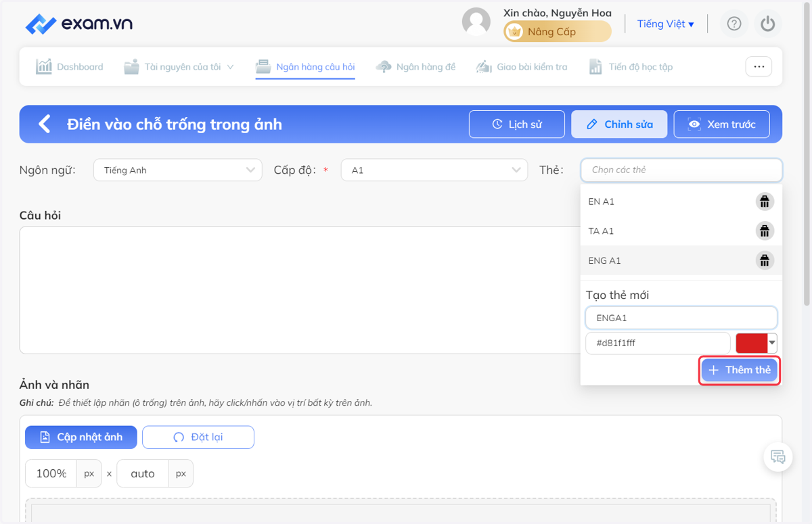Expand the color picker dropdown arrow
This screenshot has height=524, width=812.
[772, 343]
